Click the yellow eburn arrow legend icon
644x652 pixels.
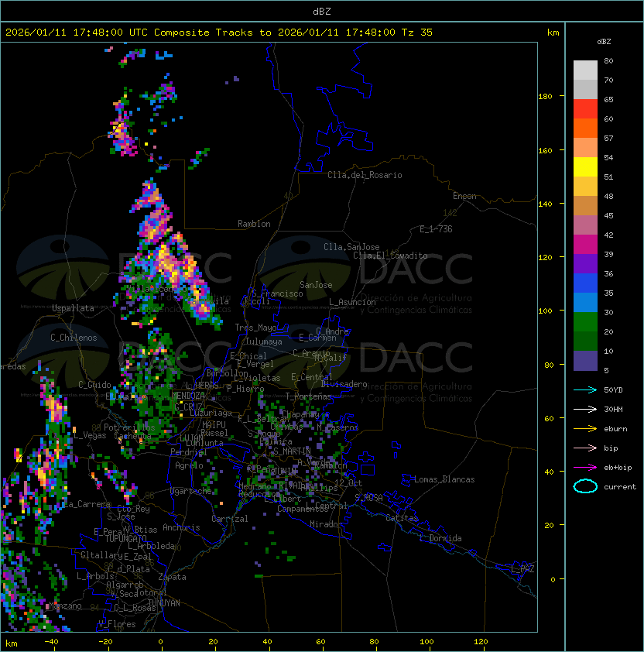point(585,429)
